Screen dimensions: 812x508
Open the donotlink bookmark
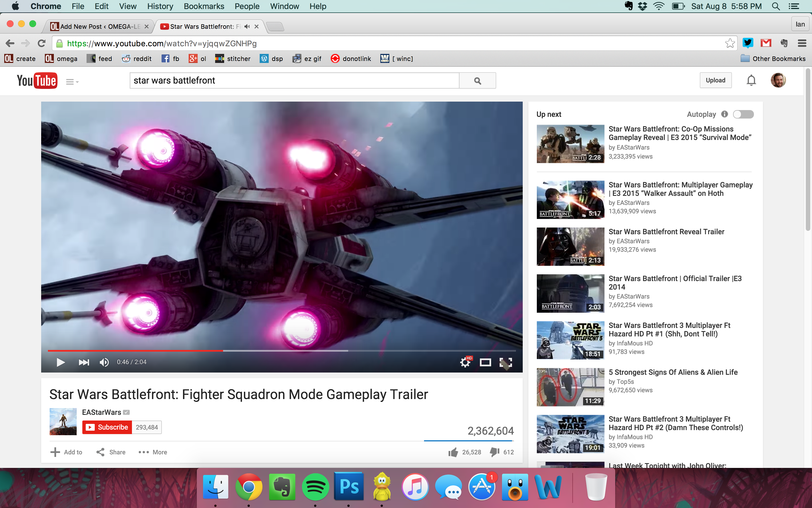[x=351, y=59]
